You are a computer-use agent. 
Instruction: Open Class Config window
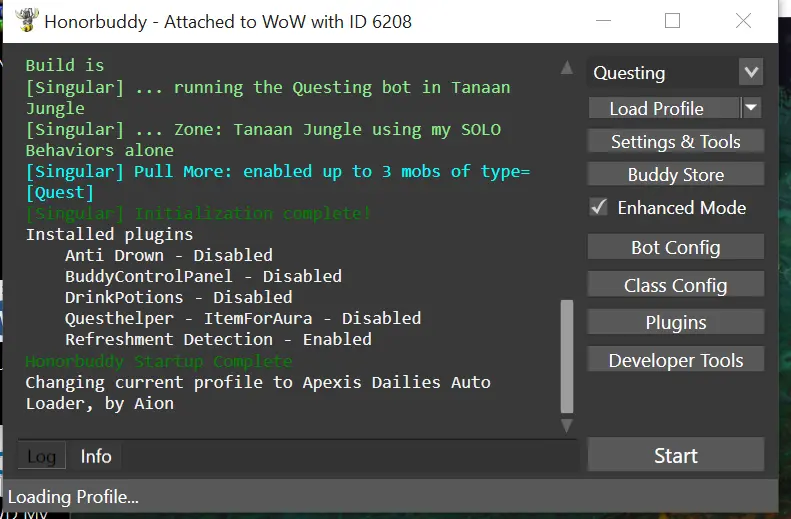675,285
